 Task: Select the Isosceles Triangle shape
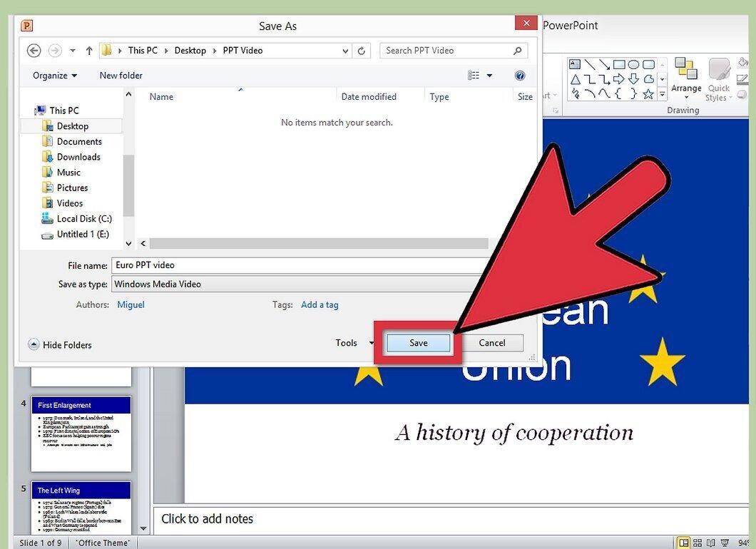click(575, 79)
